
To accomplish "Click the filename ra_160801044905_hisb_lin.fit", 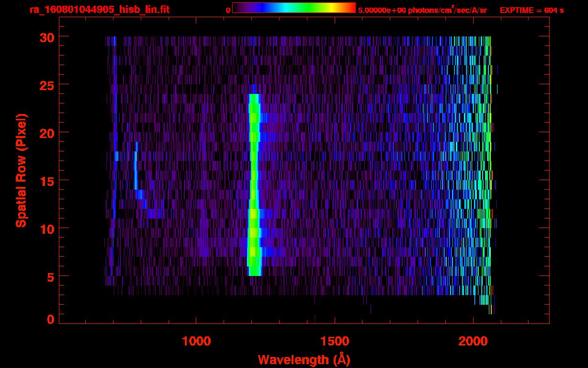I will click(99, 10).
